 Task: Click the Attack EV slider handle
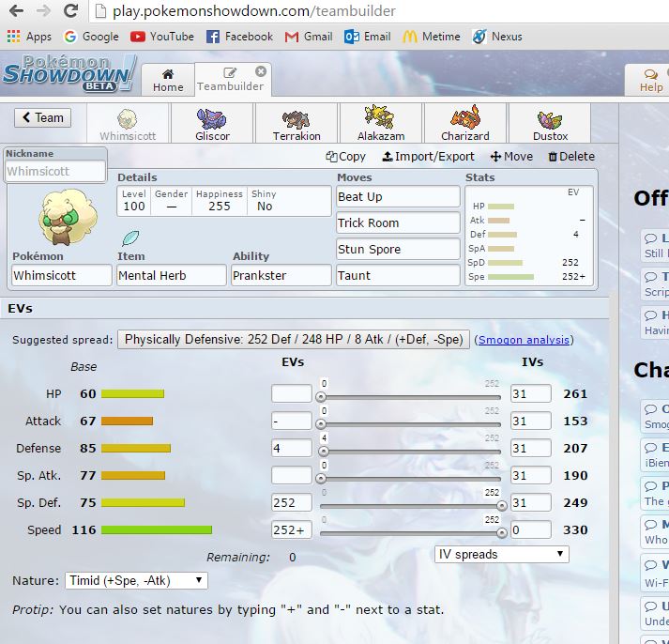[x=321, y=424]
